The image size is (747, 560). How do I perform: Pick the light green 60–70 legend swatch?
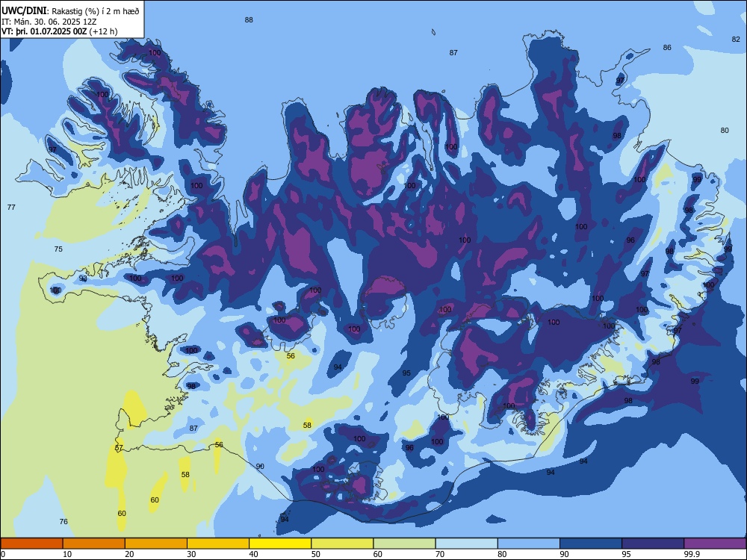[404, 544]
